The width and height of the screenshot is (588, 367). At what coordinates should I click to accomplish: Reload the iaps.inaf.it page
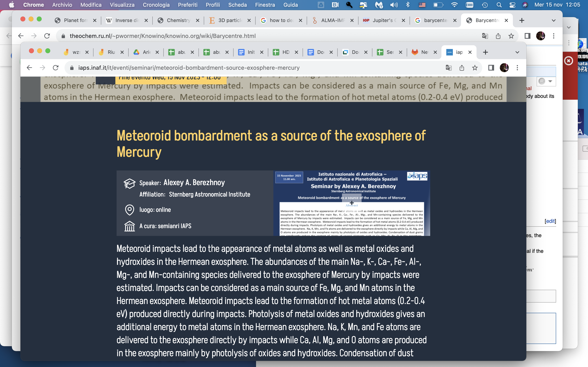(56, 68)
